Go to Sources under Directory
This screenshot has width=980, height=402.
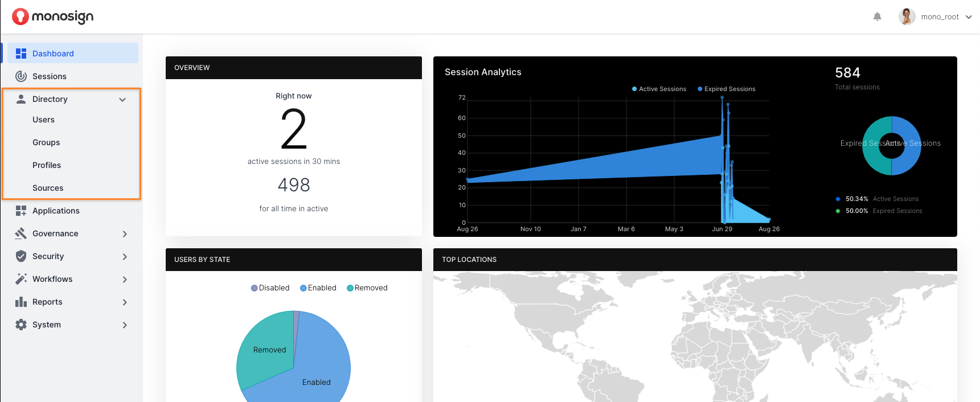click(x=48, y=188)
